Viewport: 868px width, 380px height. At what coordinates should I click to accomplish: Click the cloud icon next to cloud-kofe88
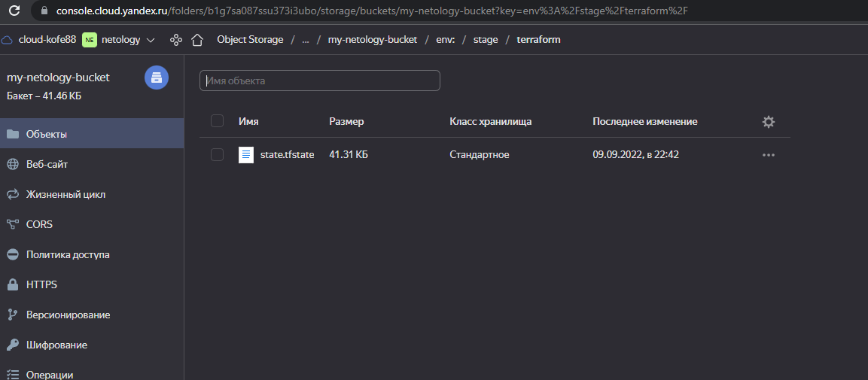[8, 40]
